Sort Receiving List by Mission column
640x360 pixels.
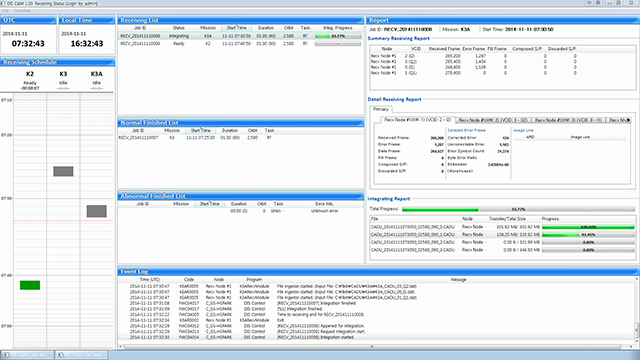point(208,28)
